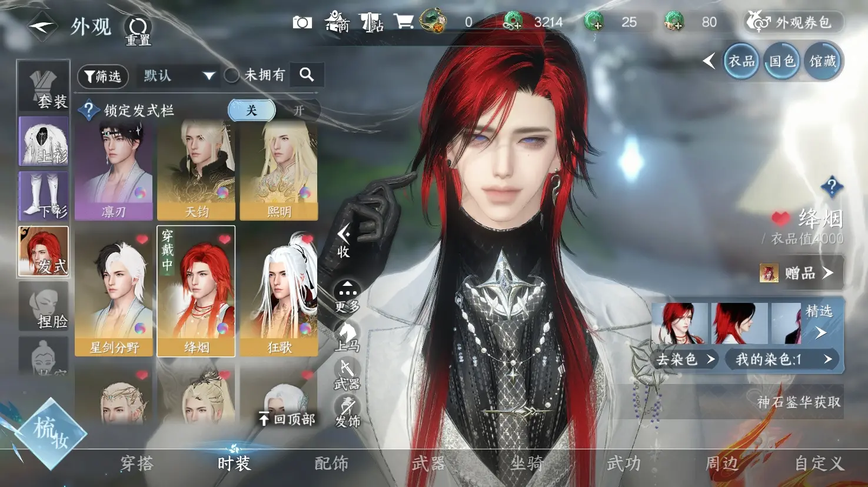Toggle favorite heart on 狂歌 card
868x487 pixels.
point(307,239)
